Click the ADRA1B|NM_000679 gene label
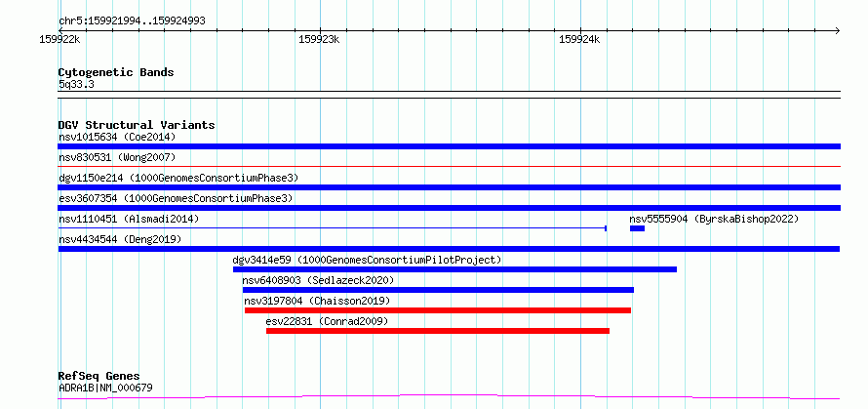The width and height of the screenshot is (868, 409). tap(105, 388)
